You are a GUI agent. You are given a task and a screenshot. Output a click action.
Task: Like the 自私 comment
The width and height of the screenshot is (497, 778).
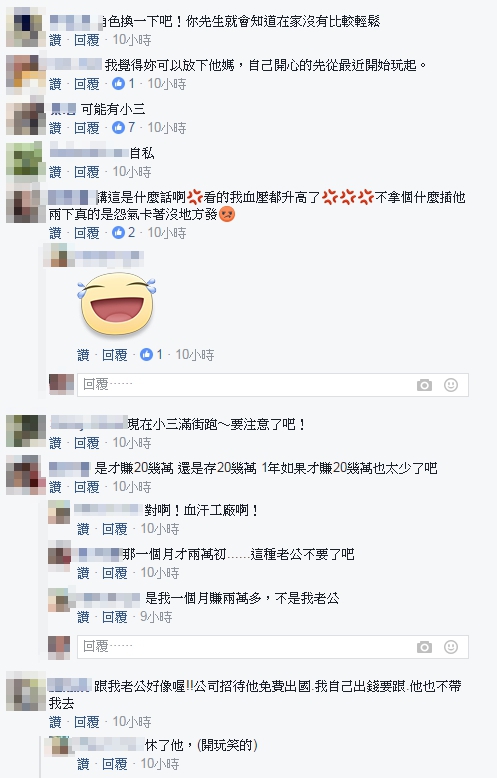pyautogui.click(x=55, y=172)
